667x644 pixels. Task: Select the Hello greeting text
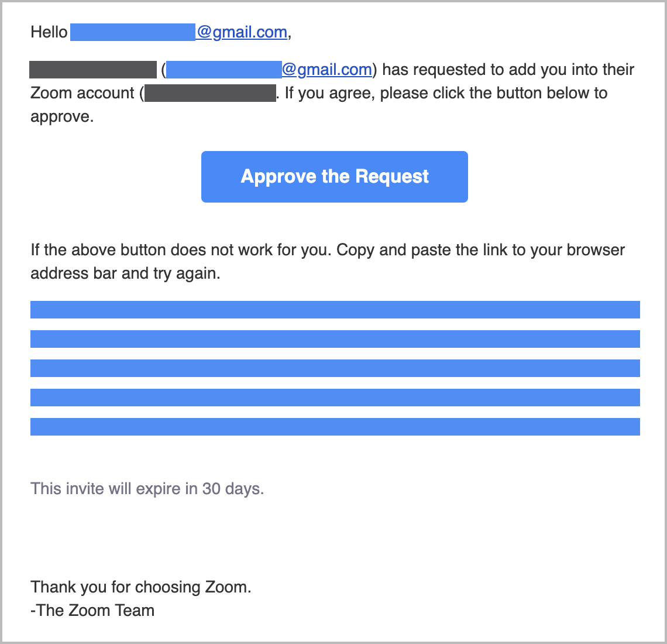pos(49,32)
